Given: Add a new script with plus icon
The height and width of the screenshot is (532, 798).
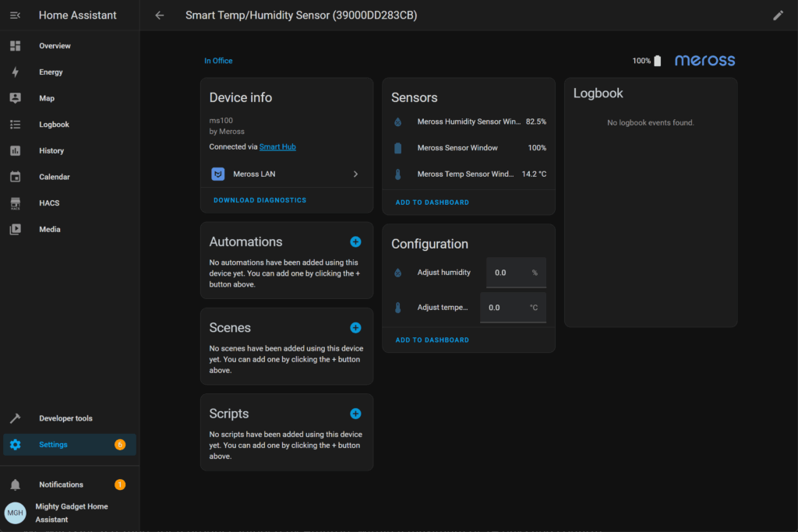Looking at the screenshot, I should click(355, 414).
